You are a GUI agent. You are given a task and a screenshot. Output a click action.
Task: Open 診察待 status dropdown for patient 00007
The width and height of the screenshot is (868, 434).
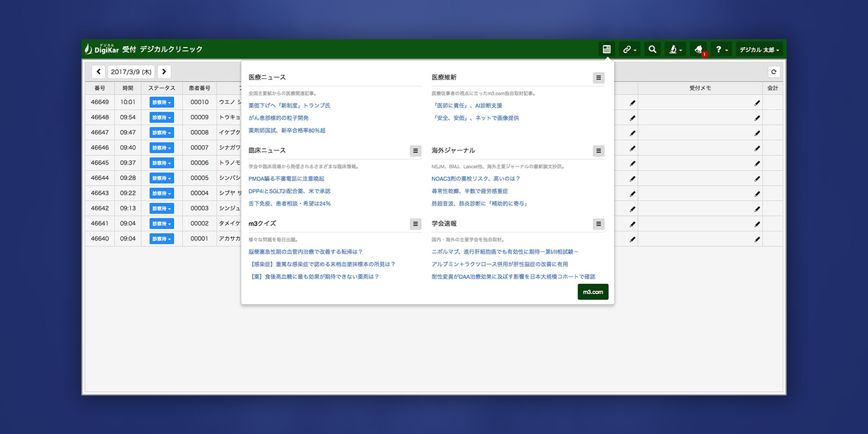(162, 148)
